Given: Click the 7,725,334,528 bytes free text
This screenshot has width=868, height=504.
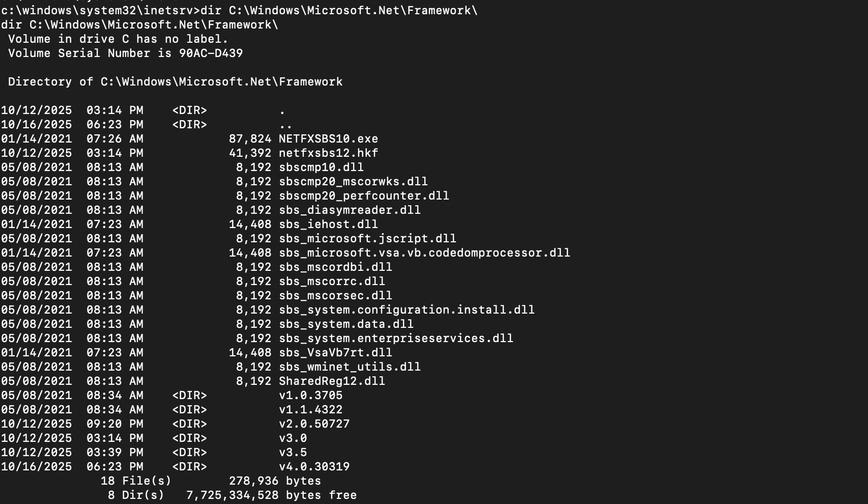Looking at the screenshot, I should coord(271,495).
